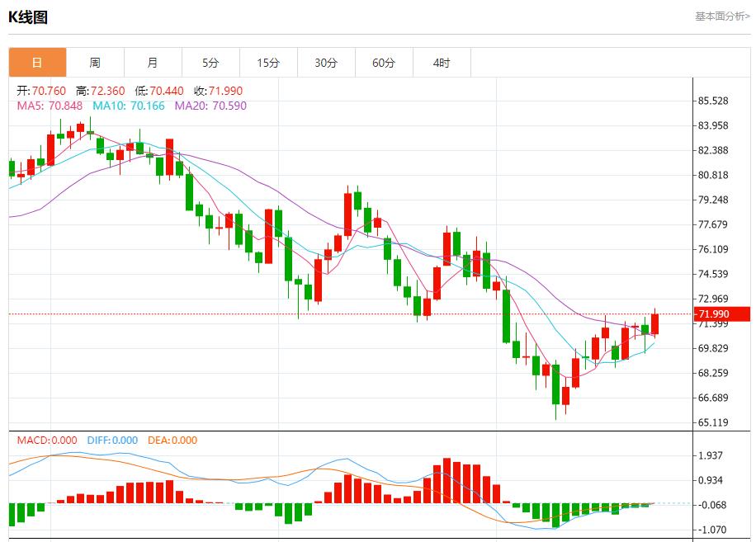The width and height of the screenshot is (756, 542).
Task: Click the MA10 indicator value label
Action: coord(129,106)
